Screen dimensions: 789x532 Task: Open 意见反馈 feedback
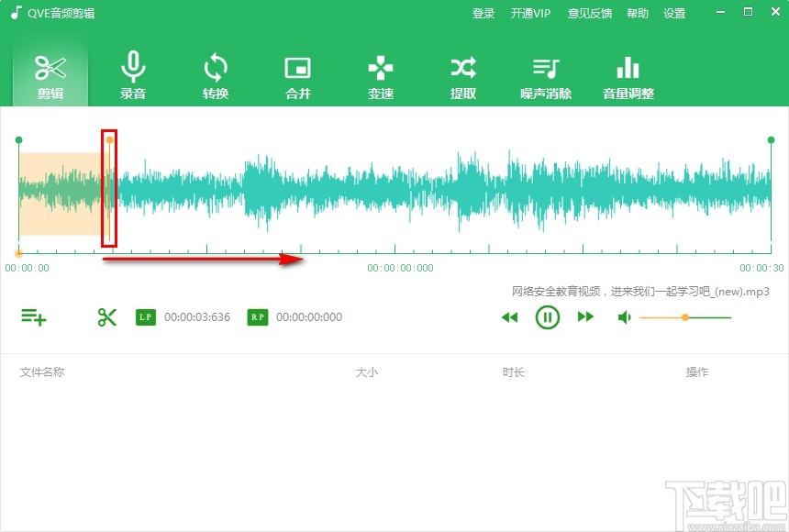click(x=590, y=13)
